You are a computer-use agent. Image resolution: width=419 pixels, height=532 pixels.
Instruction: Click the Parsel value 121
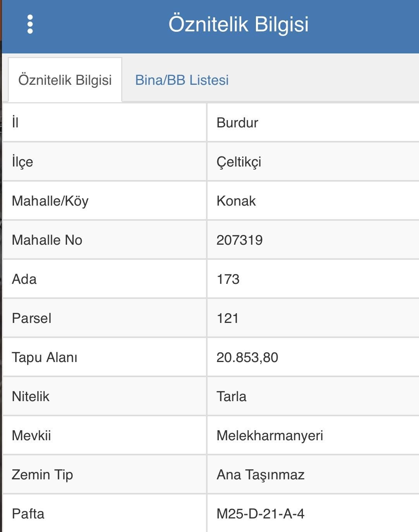228,318
